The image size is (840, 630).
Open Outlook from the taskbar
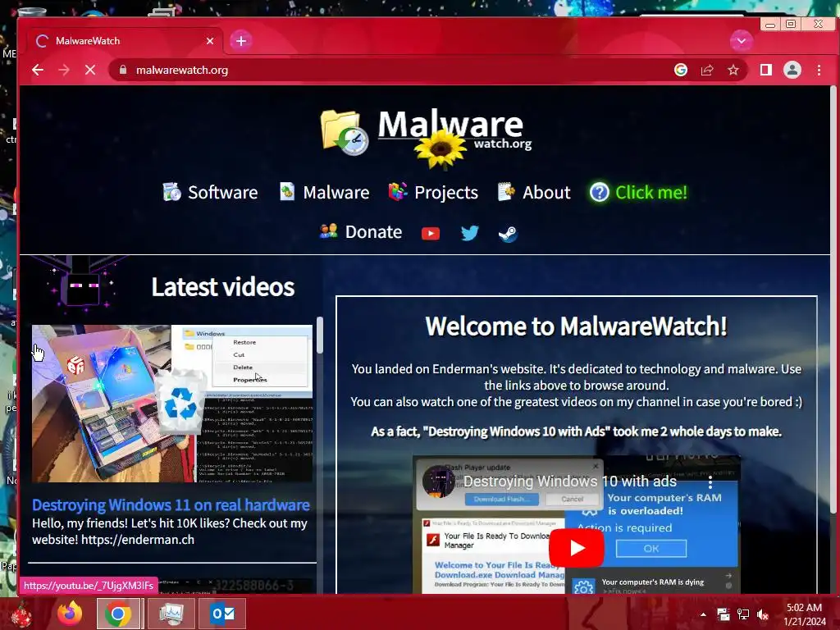[x=222, y=614]
